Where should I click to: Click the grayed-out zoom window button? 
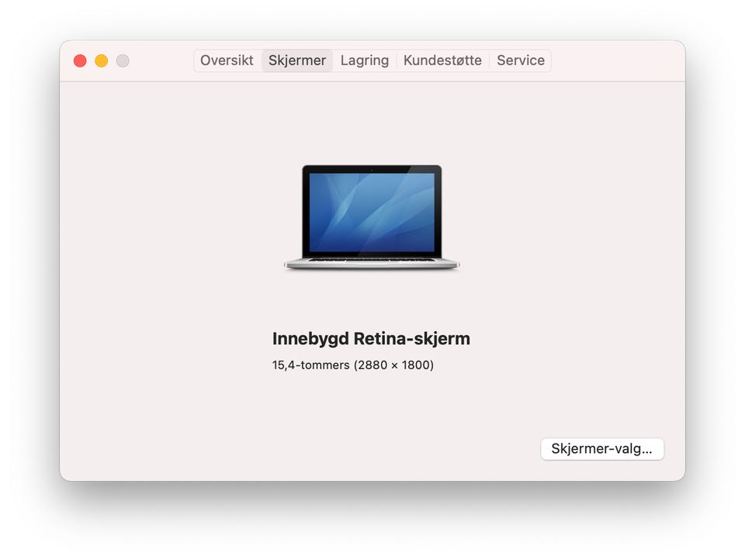(x=123, y=60)
